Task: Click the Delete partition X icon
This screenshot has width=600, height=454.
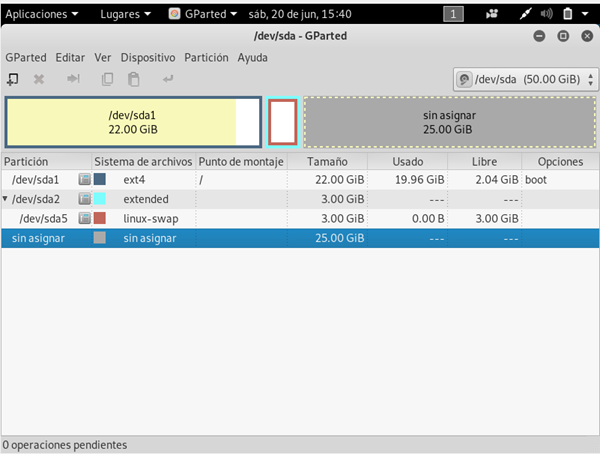Action: click(x=39, y=80)
